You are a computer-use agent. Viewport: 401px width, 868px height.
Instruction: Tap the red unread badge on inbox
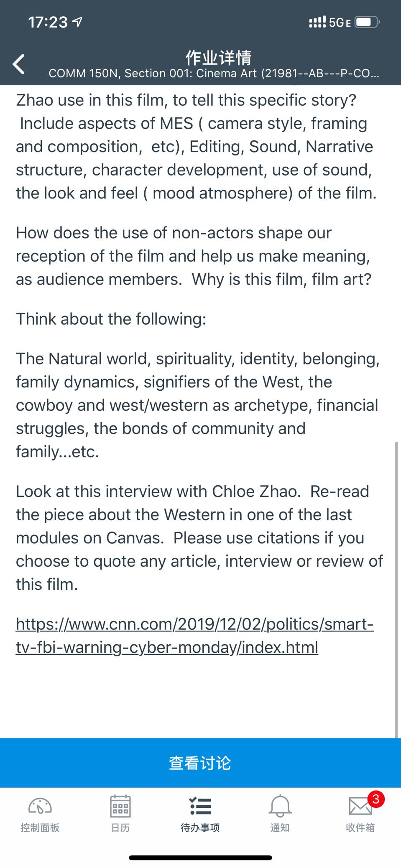coord(376,799)
